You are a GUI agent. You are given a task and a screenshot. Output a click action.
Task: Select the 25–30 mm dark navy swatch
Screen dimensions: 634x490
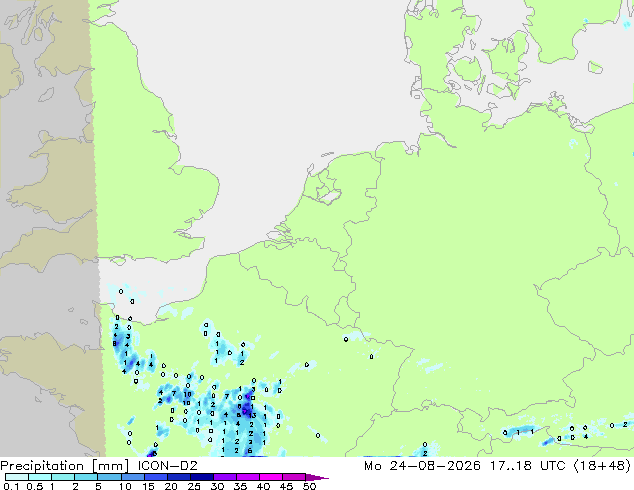click(201, 477)
